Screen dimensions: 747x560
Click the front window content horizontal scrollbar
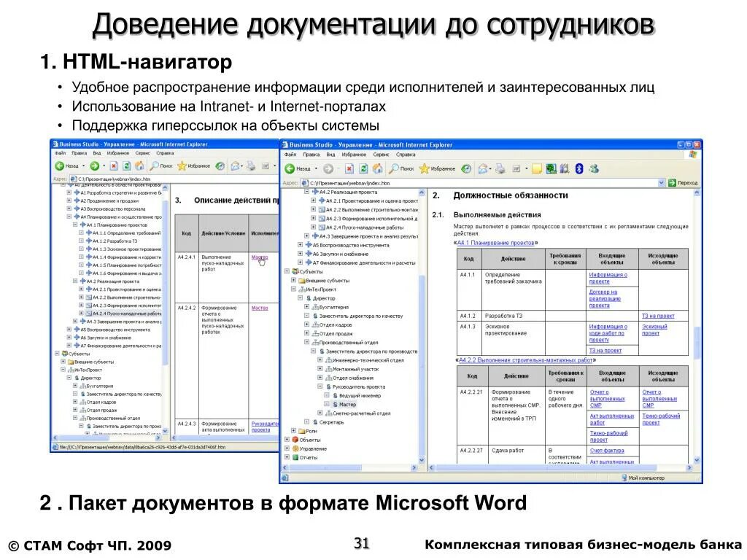[x=560, y=468]
